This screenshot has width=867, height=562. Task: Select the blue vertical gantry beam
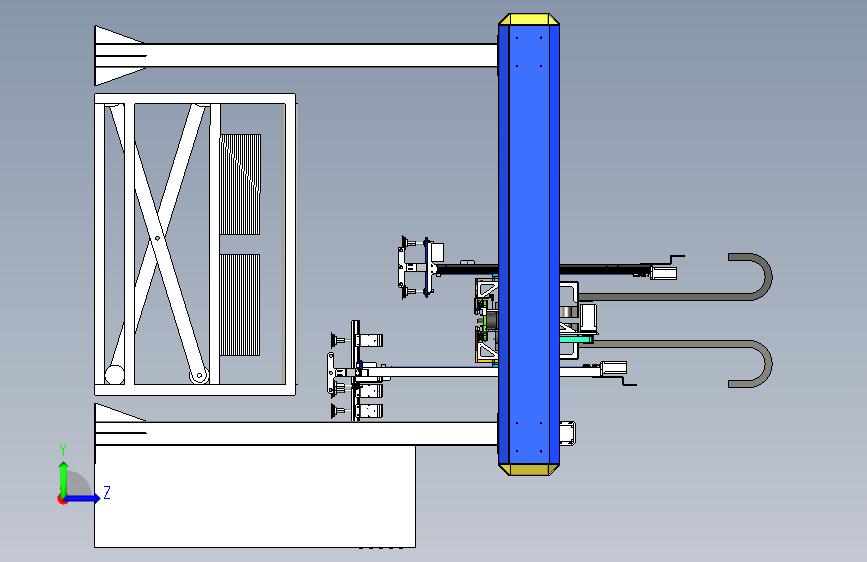[529, 244]
